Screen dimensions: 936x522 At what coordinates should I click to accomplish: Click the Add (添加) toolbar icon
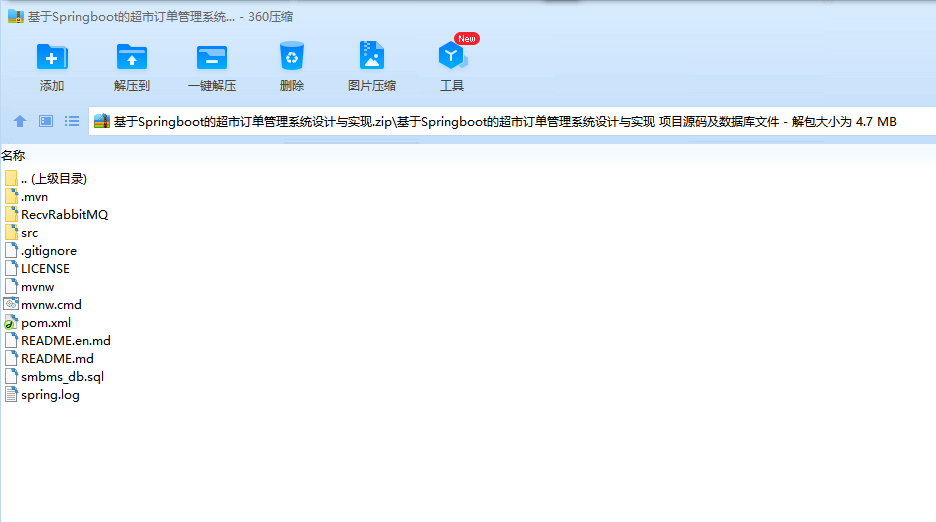(52, 59)
